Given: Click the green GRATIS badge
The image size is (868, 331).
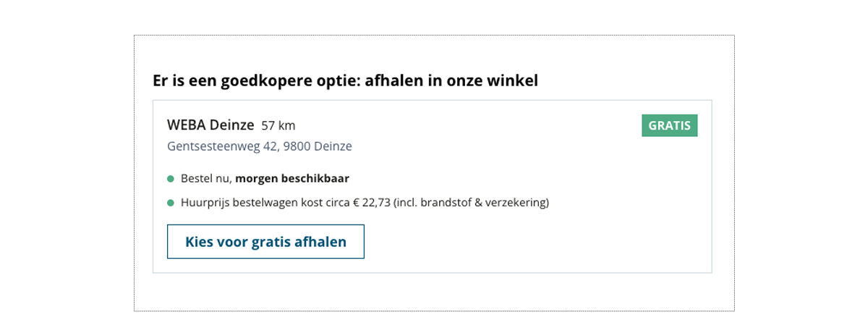Looking at the screenshot, I should (670, 125).
